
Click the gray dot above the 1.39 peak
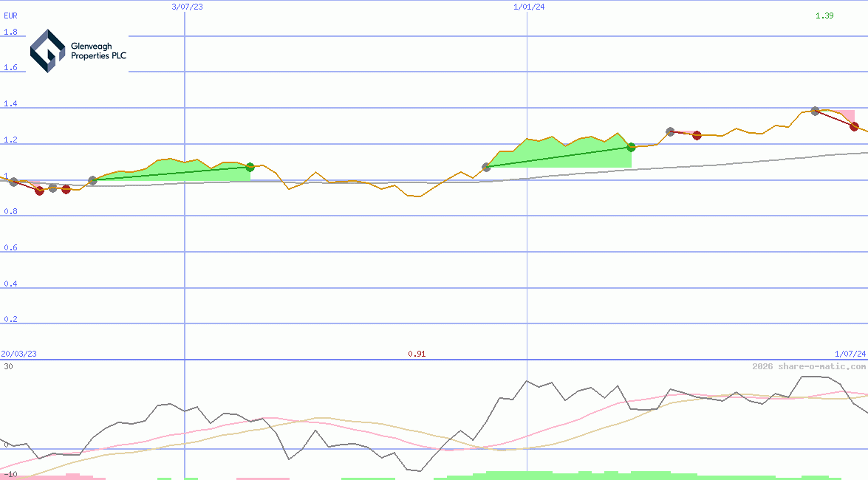814,110
